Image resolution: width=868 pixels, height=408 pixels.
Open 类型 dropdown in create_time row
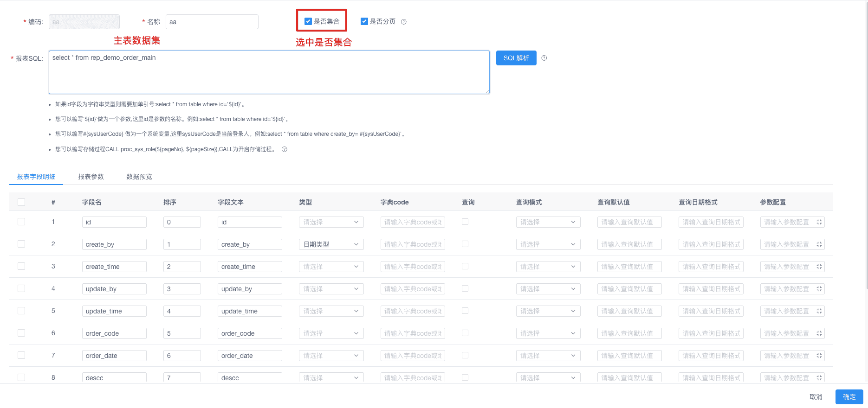[x=331, y=267]
